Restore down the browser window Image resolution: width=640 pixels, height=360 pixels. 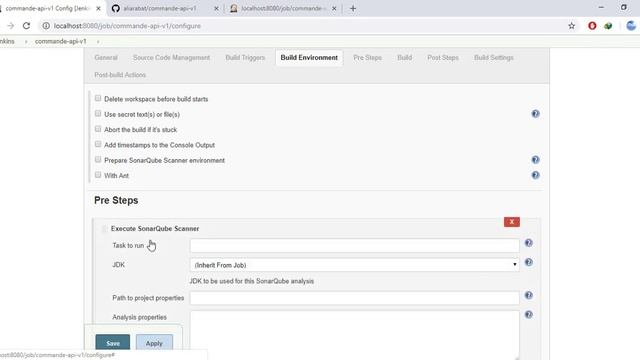point(624,7)
